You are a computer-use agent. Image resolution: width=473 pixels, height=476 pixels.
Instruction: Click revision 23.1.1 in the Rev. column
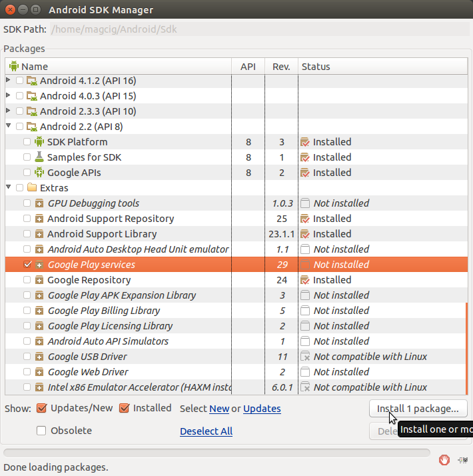[x=281, y=234]
